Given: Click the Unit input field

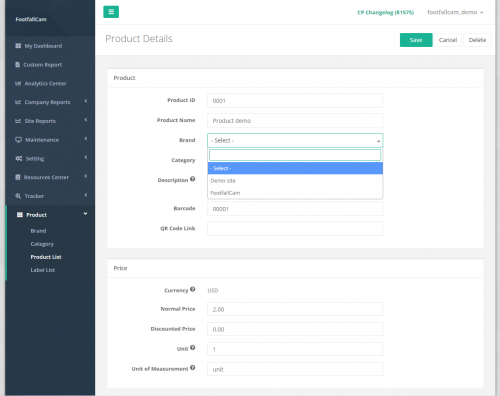Looking at the screenshot, I should click(x=295, y=349).
